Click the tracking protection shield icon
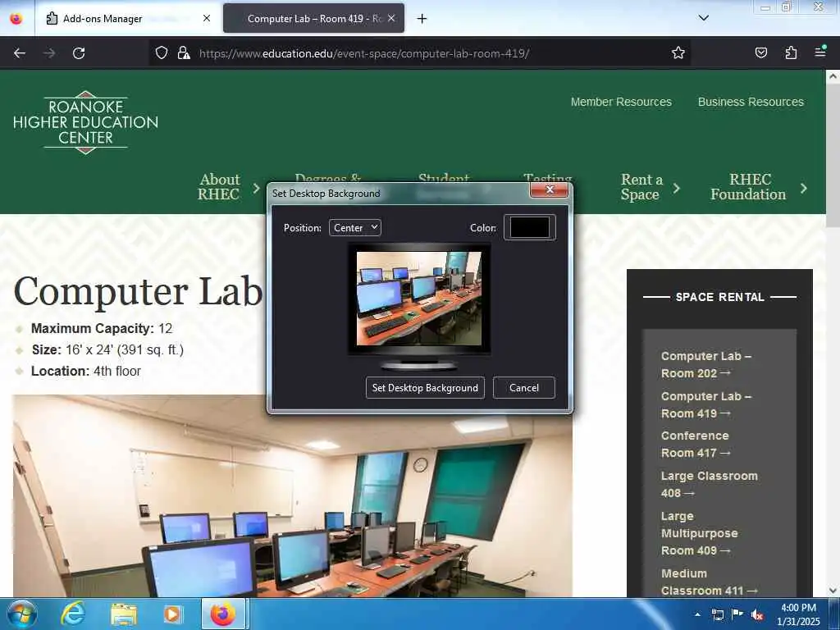 (x=162, y=52)
